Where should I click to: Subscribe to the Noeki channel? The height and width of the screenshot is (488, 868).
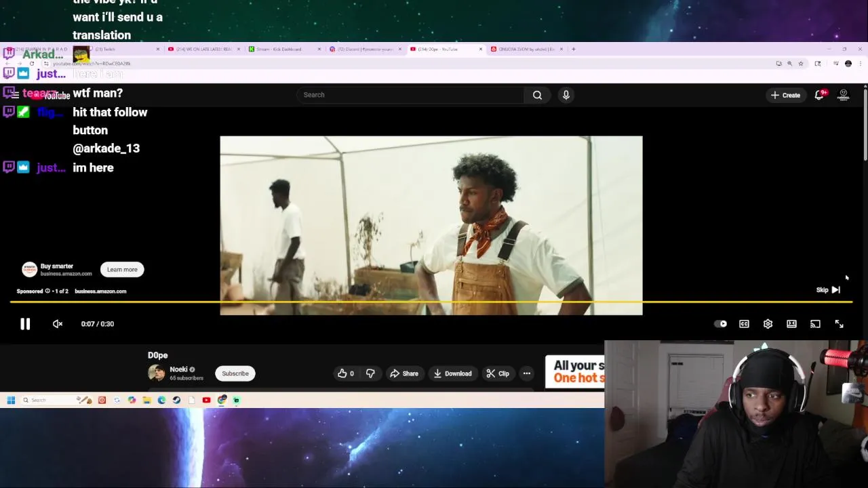click(x=235, y=373)
